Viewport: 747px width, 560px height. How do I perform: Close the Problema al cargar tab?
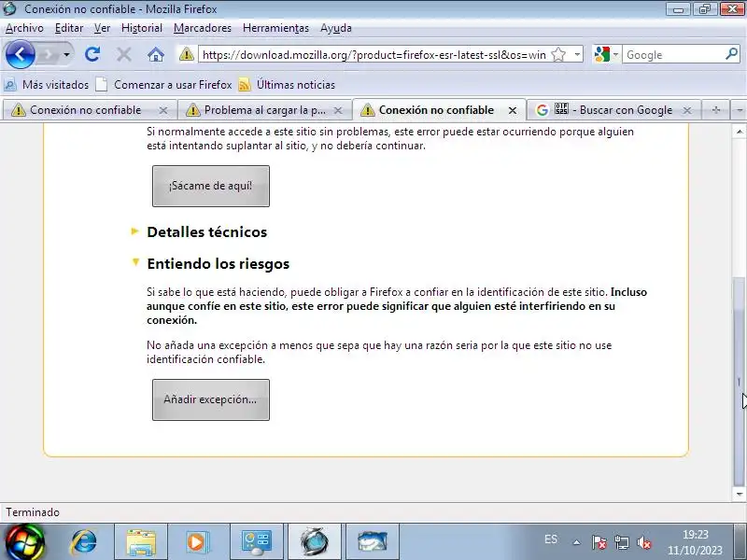[x=338, y=110]
